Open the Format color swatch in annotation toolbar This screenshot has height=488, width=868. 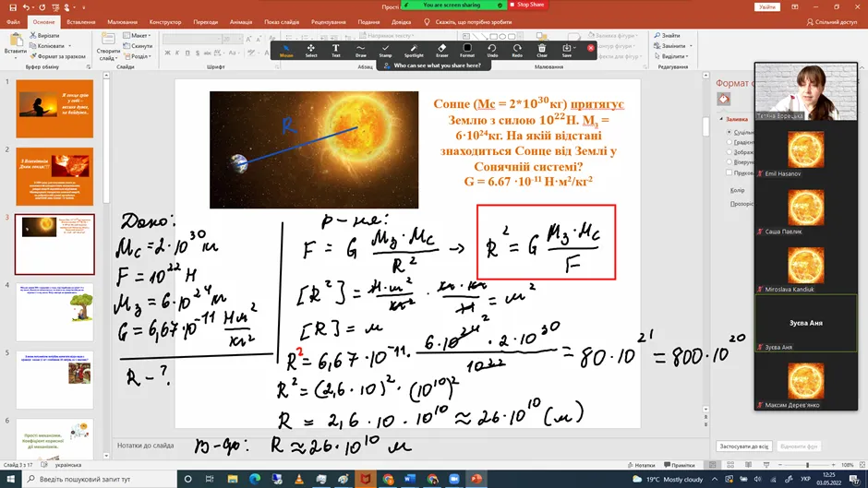(467, 50)
